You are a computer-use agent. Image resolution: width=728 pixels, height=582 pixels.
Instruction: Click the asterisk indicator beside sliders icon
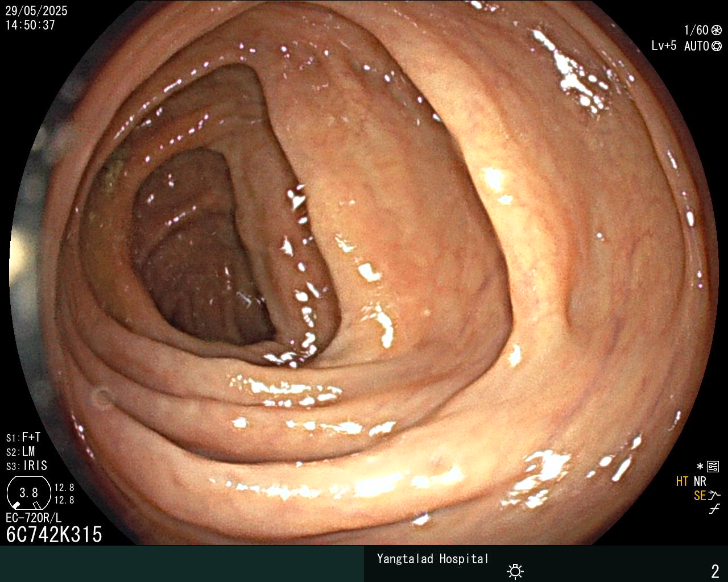click(x=700, y=467)
